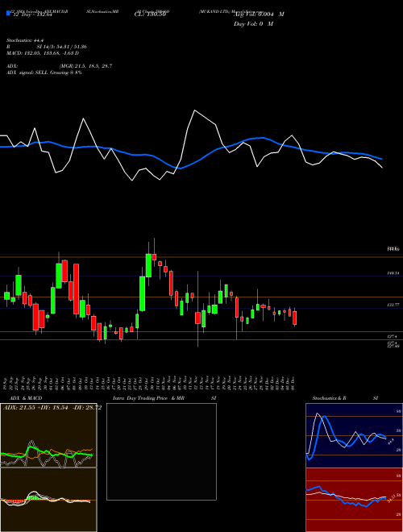Click the empty intraday trading price panel

coord(161,451)
